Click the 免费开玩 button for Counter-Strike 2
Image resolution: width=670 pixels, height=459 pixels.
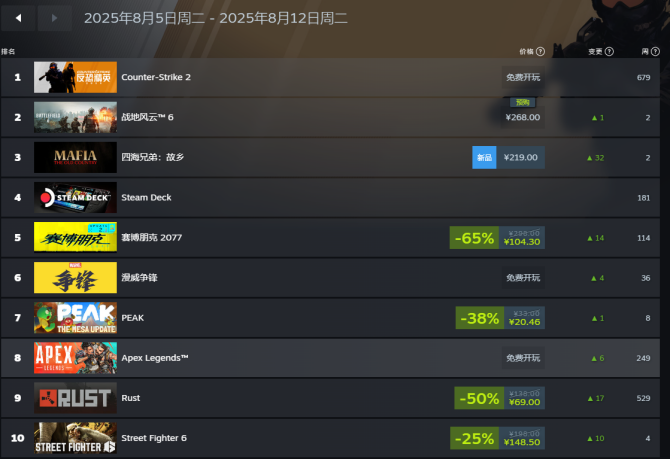523,77
